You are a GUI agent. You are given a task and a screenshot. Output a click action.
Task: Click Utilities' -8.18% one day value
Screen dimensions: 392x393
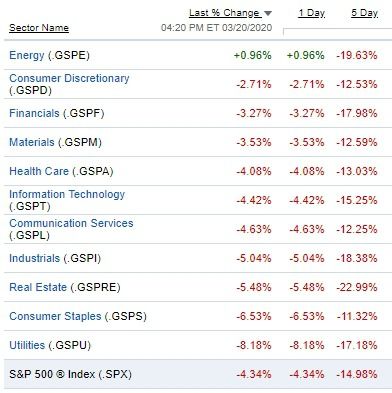coord(307,345)
